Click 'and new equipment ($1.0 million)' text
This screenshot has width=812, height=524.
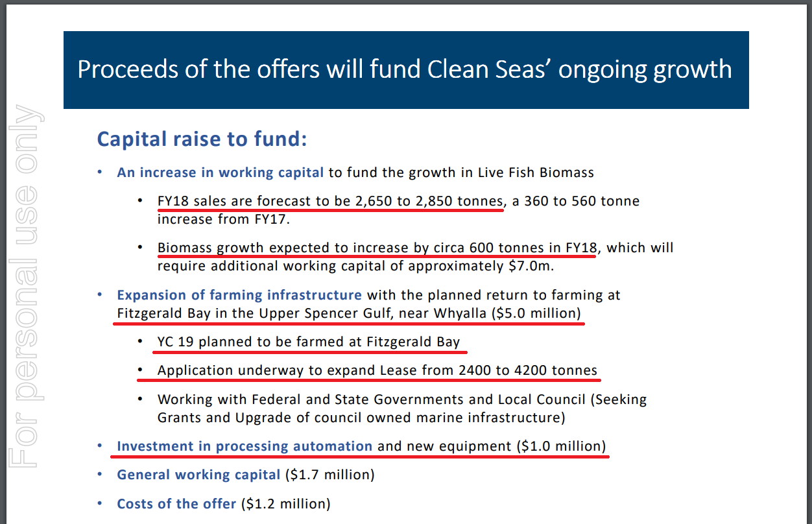(492, 446)
